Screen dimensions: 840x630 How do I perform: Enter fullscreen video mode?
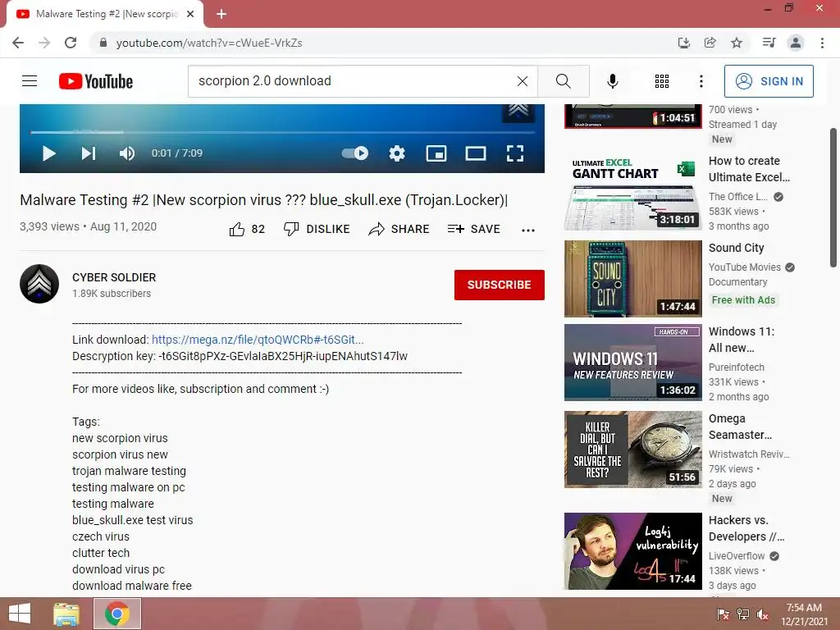pyautogui.click(x=515, y=153)
